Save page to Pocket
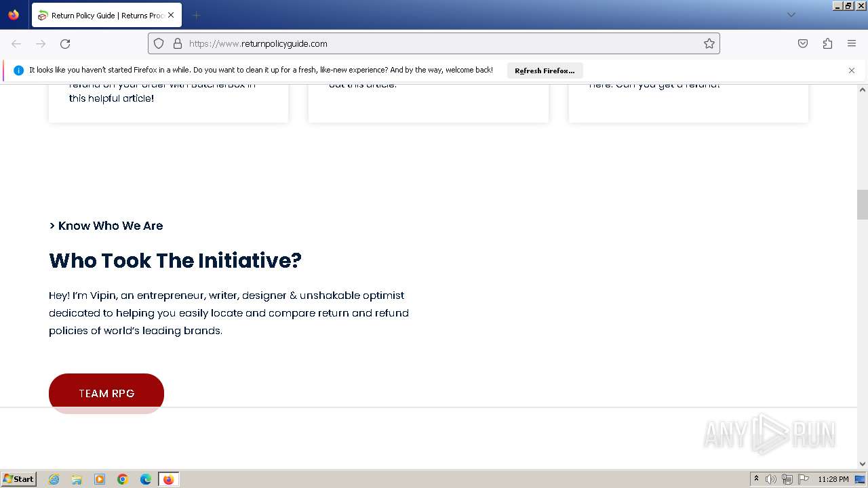 point(803,43)
